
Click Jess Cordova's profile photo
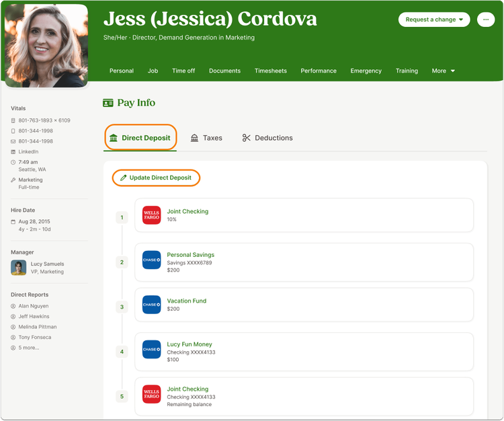click(46, 45)
